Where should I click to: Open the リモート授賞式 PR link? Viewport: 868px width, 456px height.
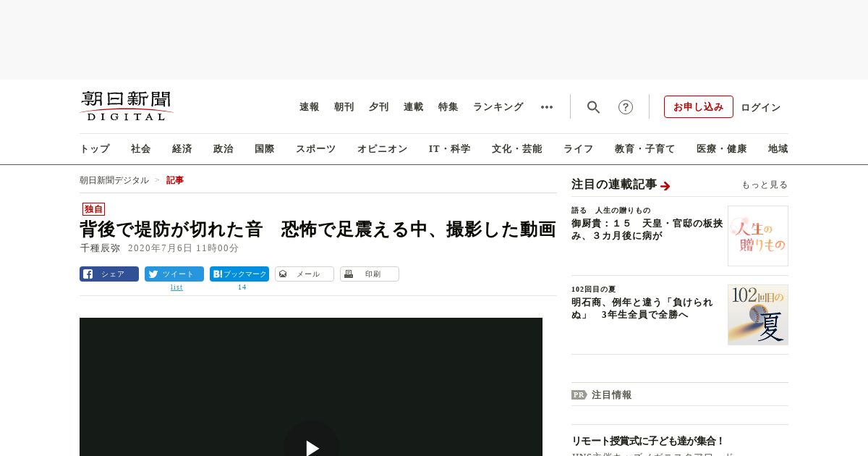coord(648,441)
